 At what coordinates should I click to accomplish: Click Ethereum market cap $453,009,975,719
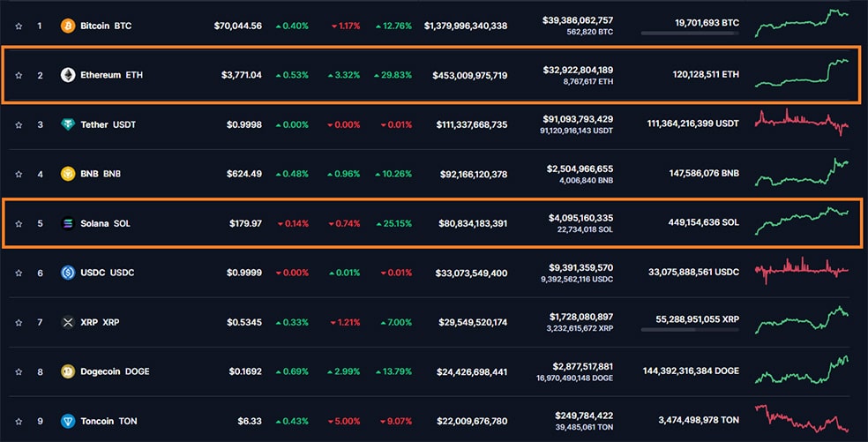click(x=470, y=75)
